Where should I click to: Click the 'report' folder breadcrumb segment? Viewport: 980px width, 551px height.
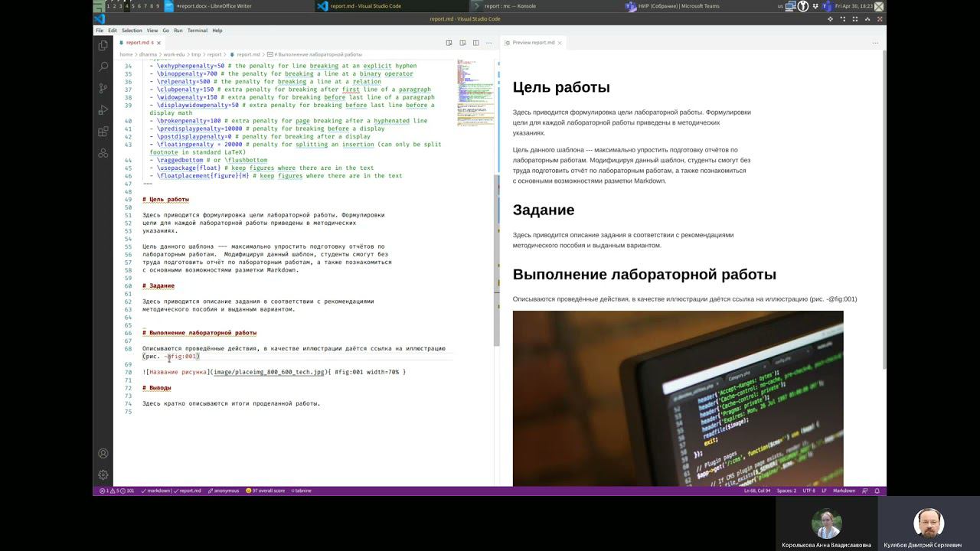pyautogui.click(x=214, y=55)
